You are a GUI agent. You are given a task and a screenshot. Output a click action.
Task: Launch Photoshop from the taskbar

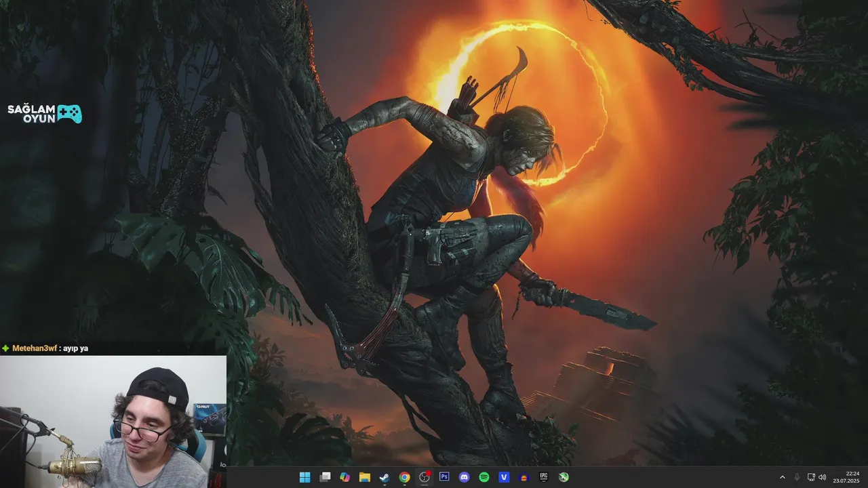(x=444, y=477)
